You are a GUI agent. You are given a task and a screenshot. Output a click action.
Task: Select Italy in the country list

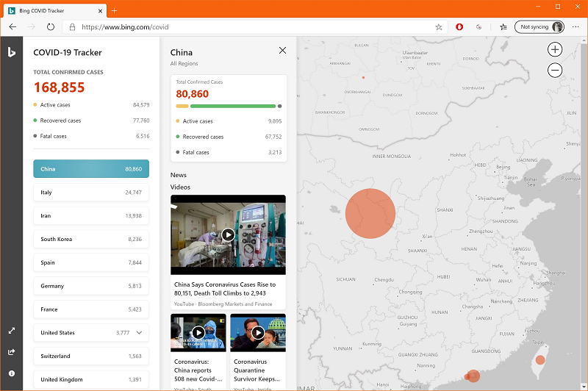(x=91, y=193)
